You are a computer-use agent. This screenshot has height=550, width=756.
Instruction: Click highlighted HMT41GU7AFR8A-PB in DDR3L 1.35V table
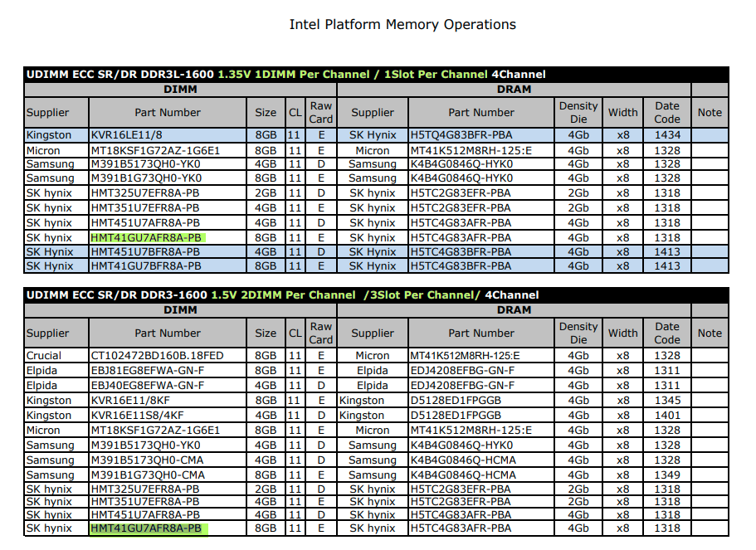tap(146, 237)
